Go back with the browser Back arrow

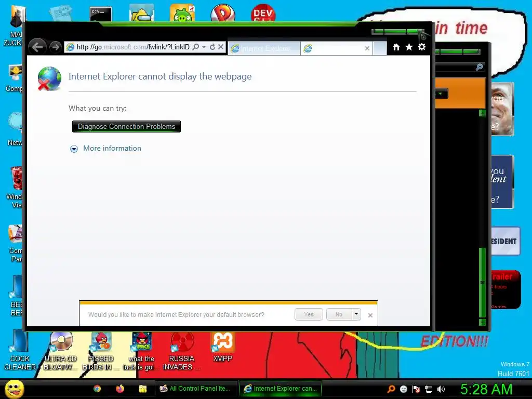37,47
